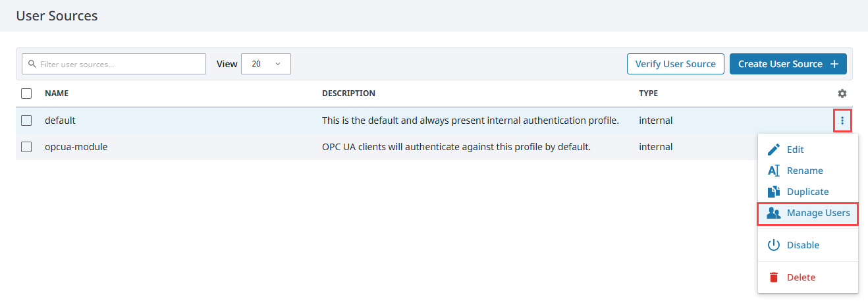Tick the select-all checkbox in header
This screenshot has height=301, width=868.
[26, 94]
